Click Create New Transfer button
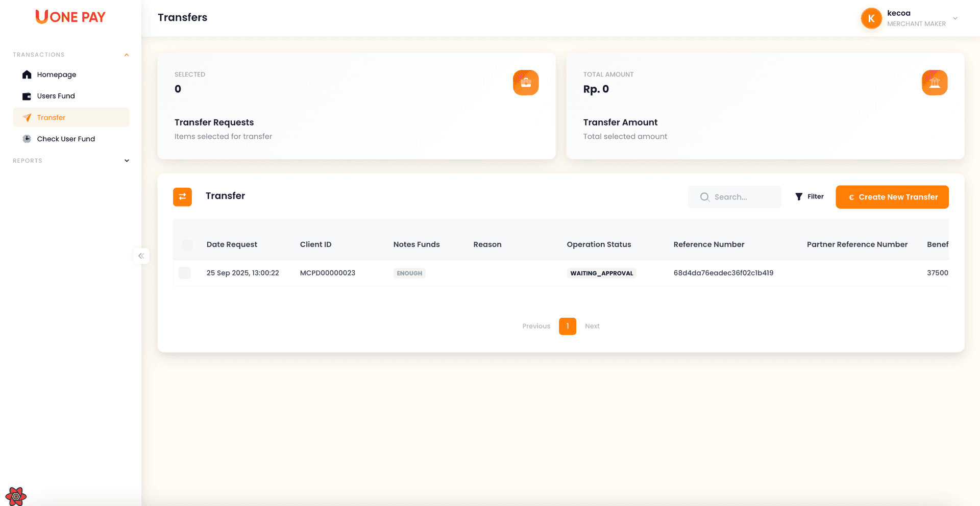The height and width of the screenshot is (506, 980). [x=892, y=197]
